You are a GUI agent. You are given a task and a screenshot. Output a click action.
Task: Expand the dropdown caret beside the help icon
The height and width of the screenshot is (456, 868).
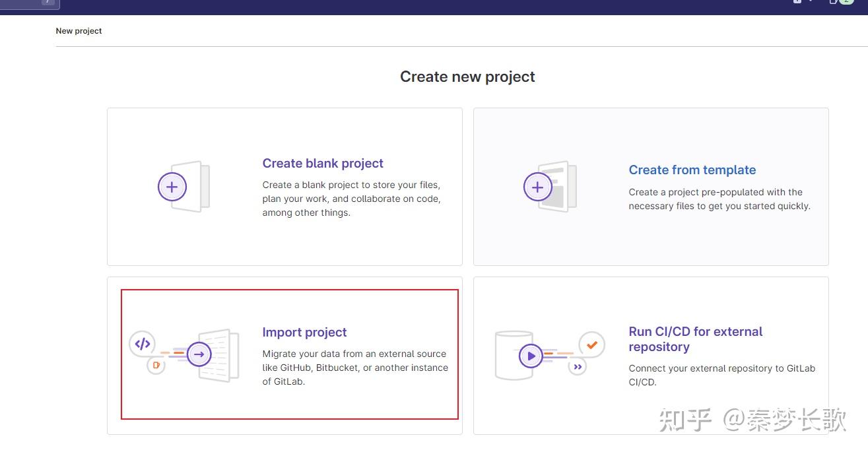click(809, 3)
